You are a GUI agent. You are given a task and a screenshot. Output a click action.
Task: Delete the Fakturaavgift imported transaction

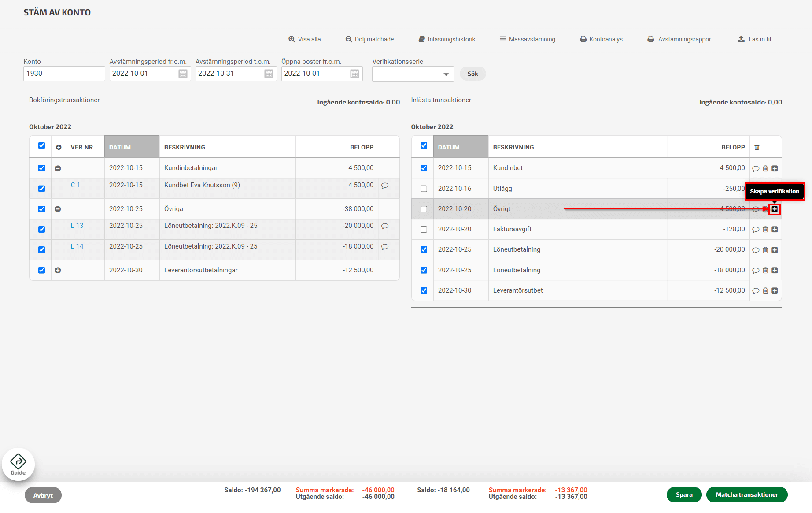coord(765,229)
